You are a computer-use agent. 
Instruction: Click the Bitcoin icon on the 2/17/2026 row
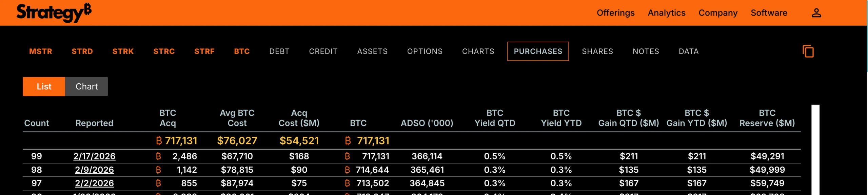click(x=158, y=156)
